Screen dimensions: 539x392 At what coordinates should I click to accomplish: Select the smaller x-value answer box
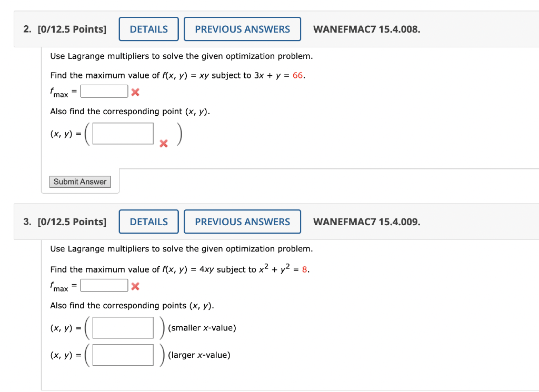click(122, 327)
